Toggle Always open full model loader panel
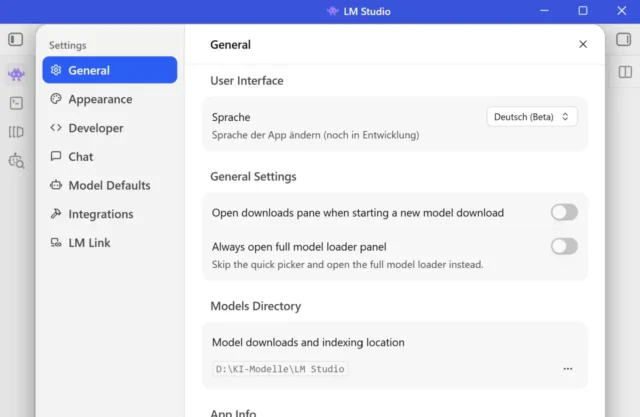This screenshot has width=640, height=417. [x=564, y=246]
